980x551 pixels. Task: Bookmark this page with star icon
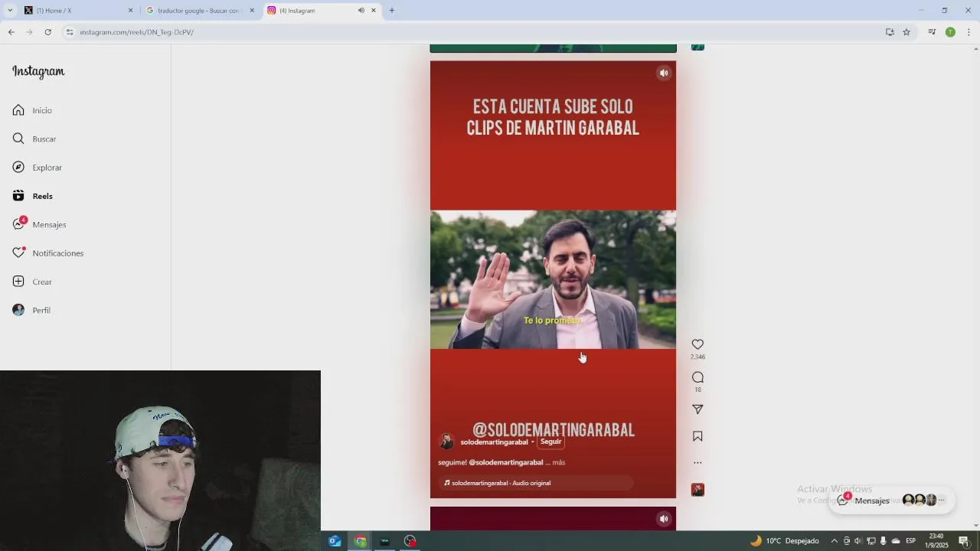(x=906, y=32)
